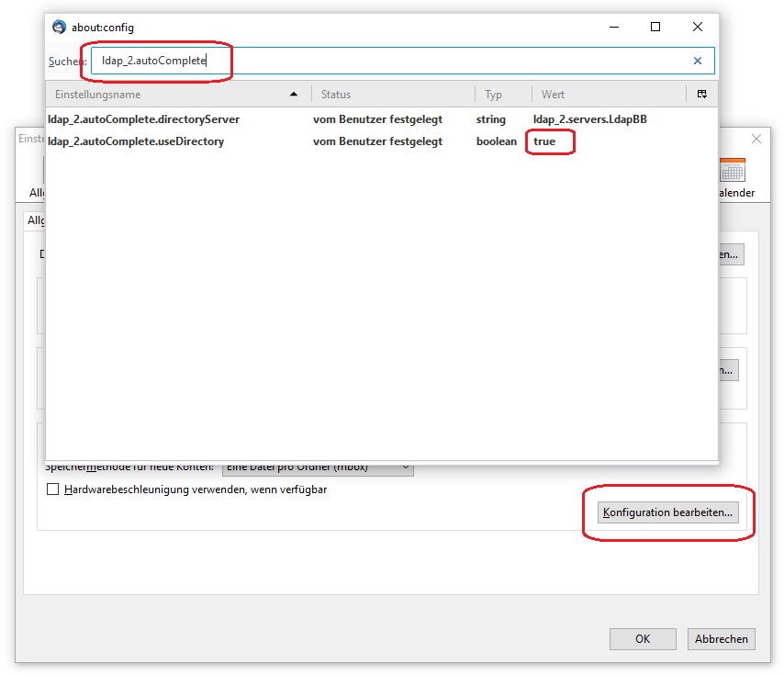Close the Einstellungen dialog with its X
Screen dimensions: 784x675
coord(756,139)
